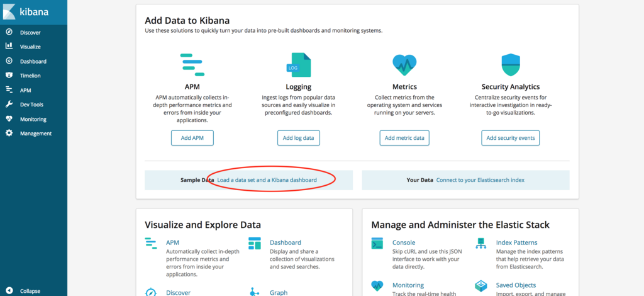
Task: Open Visualize from the sidebar menu
Action: click(30, 47)
